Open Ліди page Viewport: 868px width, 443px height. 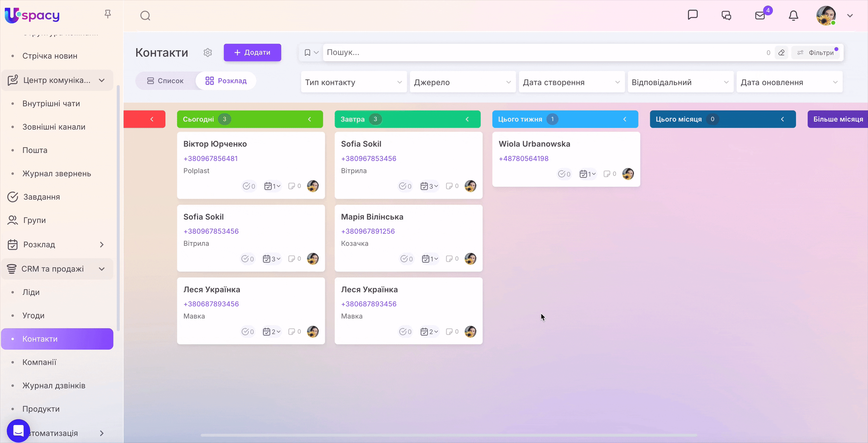click(x=31, y=293)
